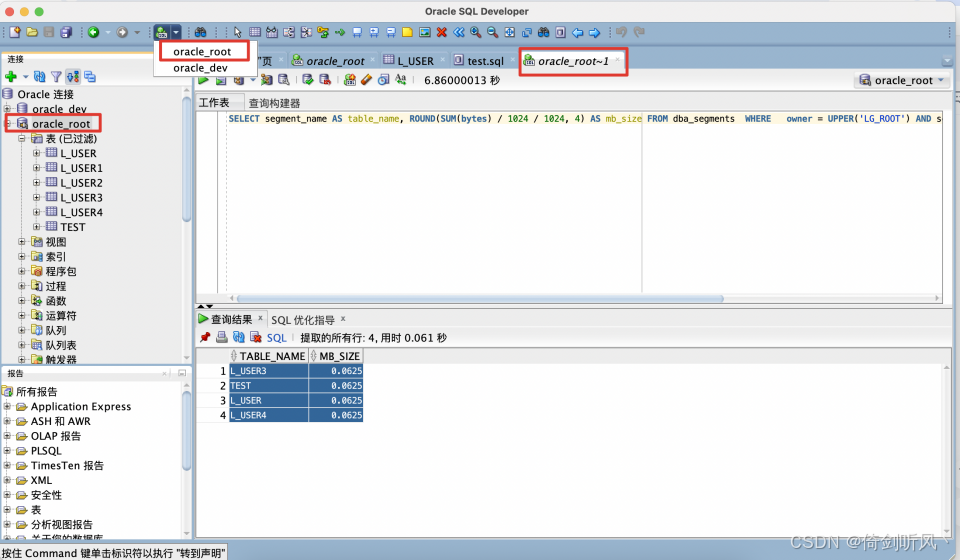Click the blue SQL link in results toolbar
Screen dimensions: 960x560
click(276, 338)
